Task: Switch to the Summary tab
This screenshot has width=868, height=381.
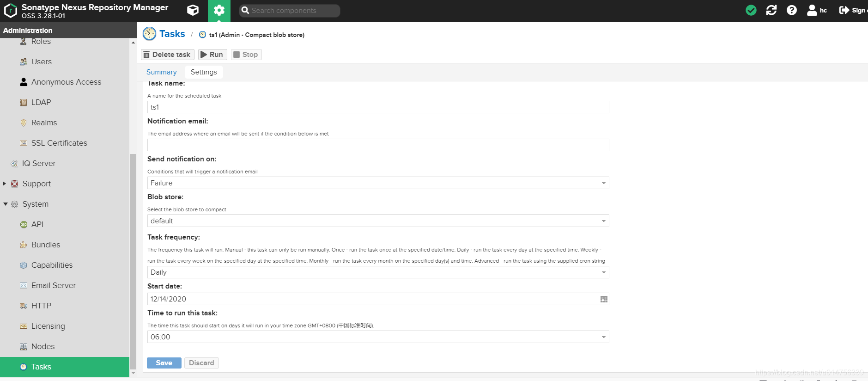Action: point(161,72)
